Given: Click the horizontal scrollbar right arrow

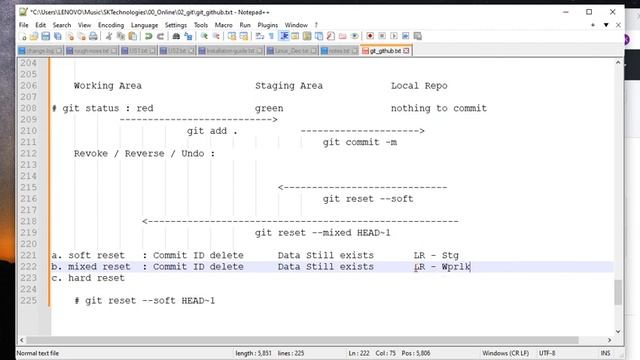Looking at the screenshot, I should click(609, 340).
